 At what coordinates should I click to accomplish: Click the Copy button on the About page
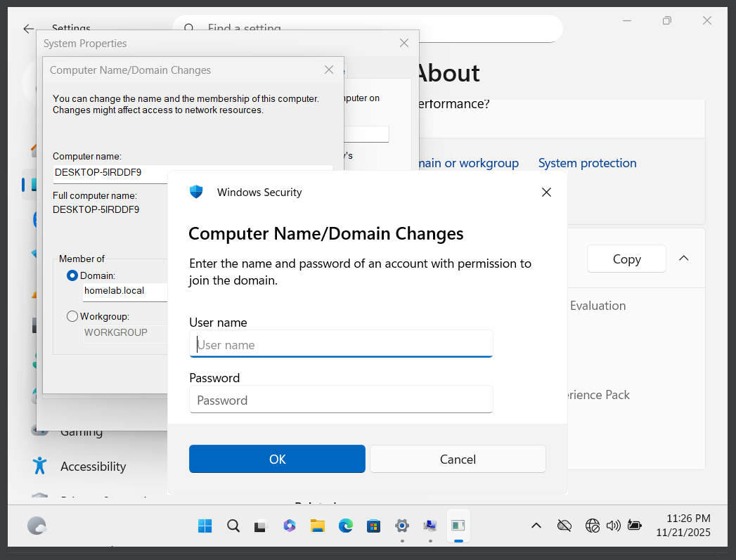pyautogui.click(x=626, y=258)
